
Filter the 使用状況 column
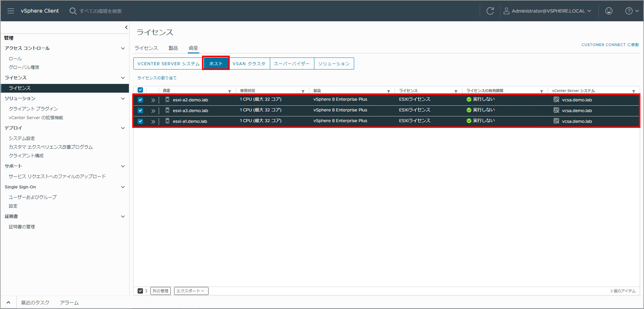point(303,91)
